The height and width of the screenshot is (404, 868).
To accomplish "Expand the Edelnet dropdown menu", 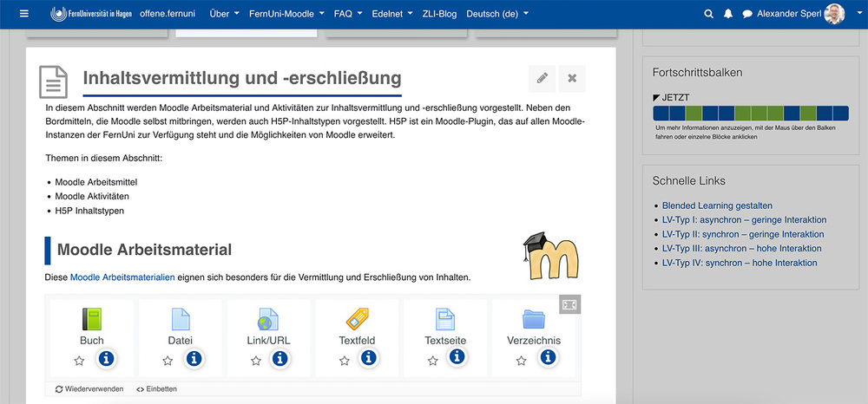I will point(392,14).
